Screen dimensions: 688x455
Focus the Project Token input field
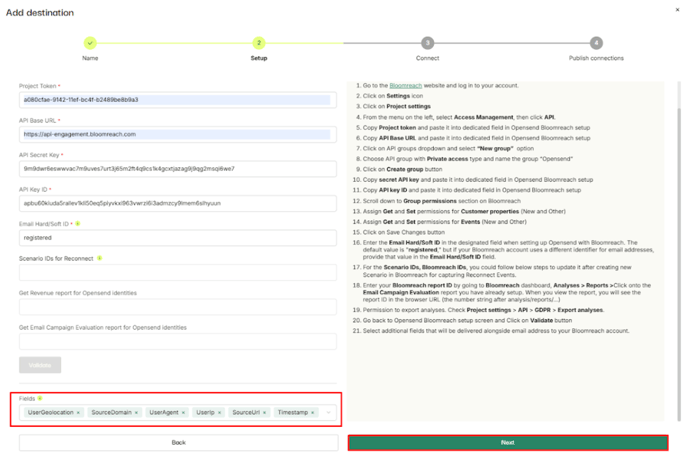point(178,100)
